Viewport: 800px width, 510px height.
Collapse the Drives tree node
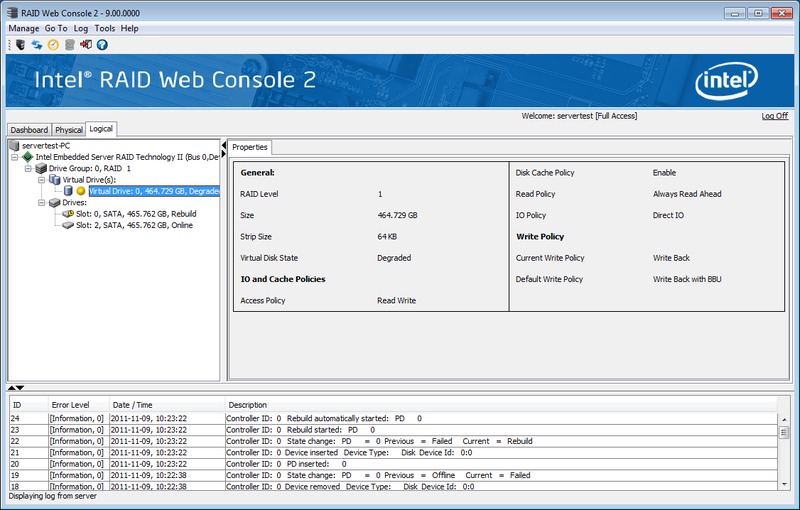coord(41,202)
